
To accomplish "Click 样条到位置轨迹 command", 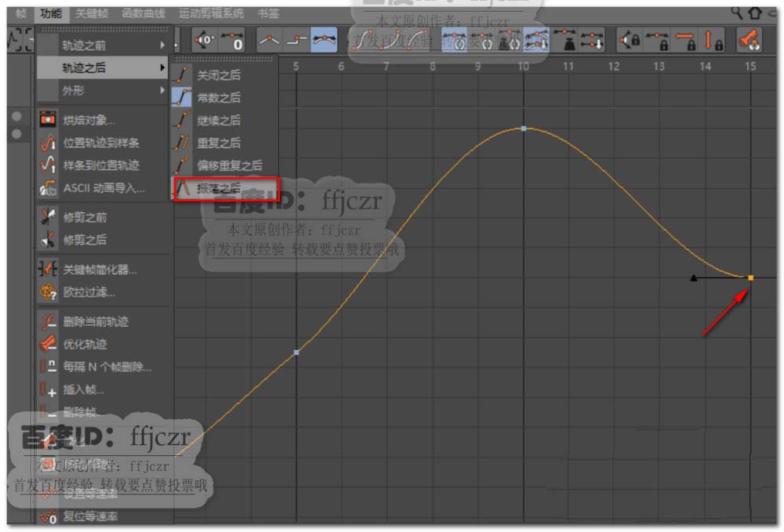I will coord(103,165).
